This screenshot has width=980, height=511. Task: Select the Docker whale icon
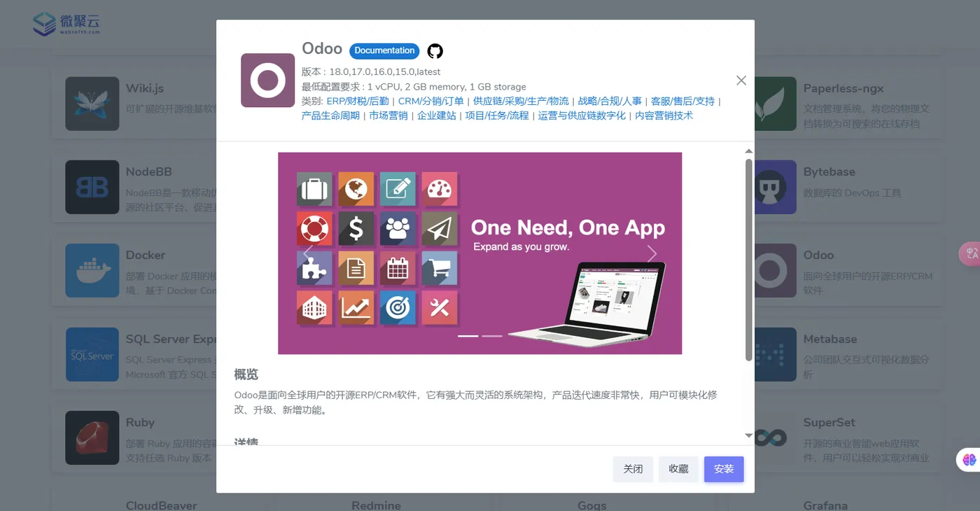[x=92, y=271]
